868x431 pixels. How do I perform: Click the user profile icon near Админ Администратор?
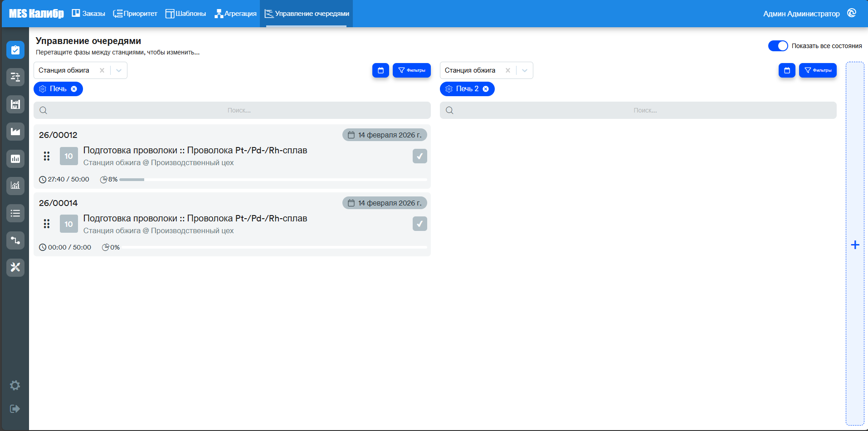point(852,13)
